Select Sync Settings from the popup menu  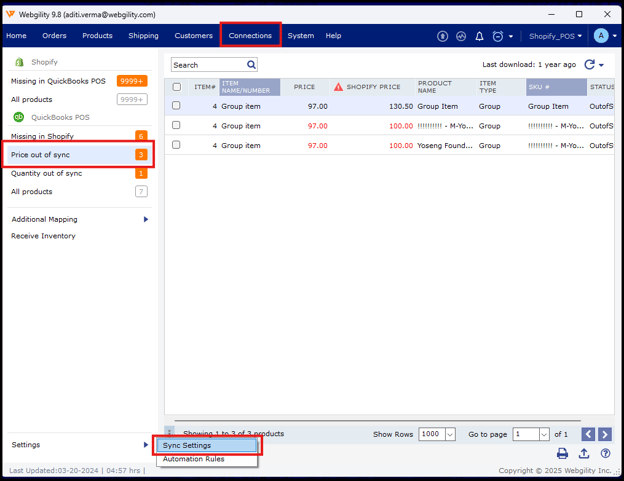click(187, 445)
